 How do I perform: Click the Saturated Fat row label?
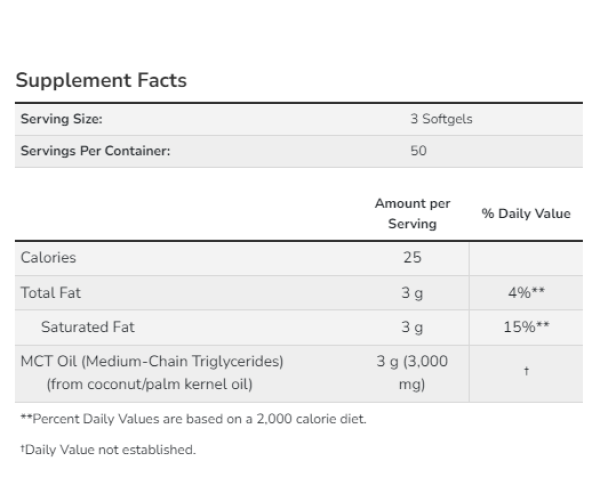[x=87, y=327]
